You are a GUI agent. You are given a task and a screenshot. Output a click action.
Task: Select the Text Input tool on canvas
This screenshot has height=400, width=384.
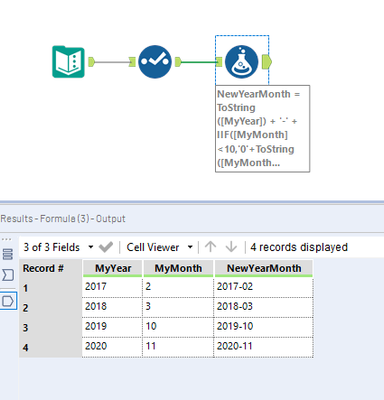[68, 62]
